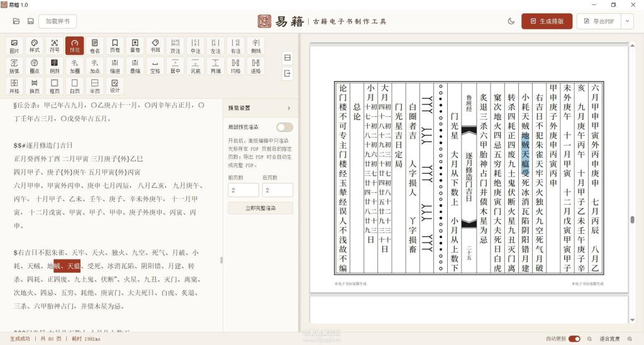Zoom out the preview with minus magnifier
644x345 pixels.
click(589, 339)
